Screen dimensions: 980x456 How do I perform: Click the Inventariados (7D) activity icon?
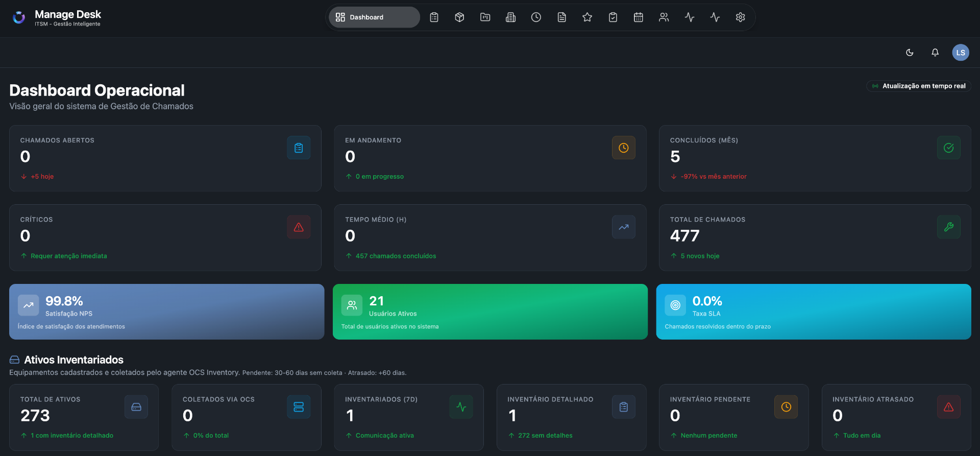pos(461,407)
